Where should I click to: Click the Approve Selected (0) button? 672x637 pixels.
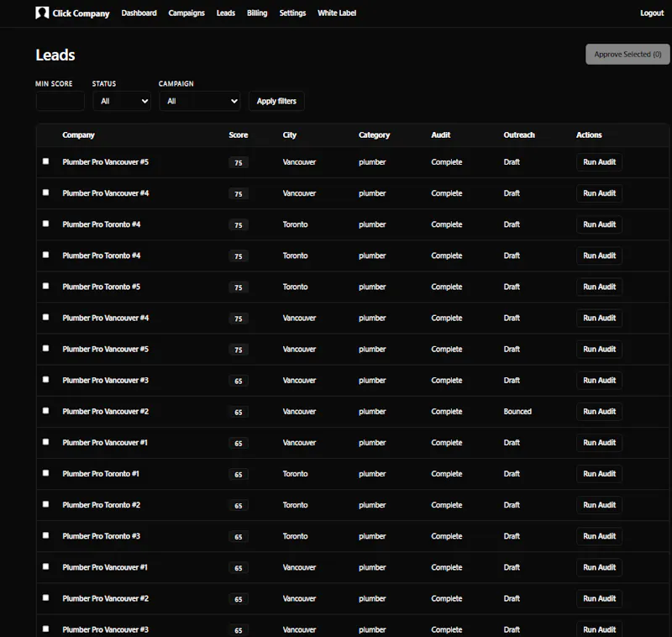[627, 54]
